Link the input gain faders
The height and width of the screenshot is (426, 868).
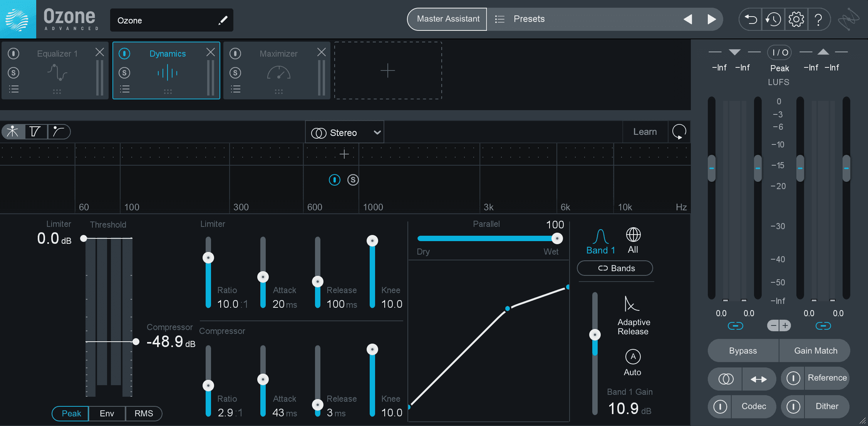point(735,326)
